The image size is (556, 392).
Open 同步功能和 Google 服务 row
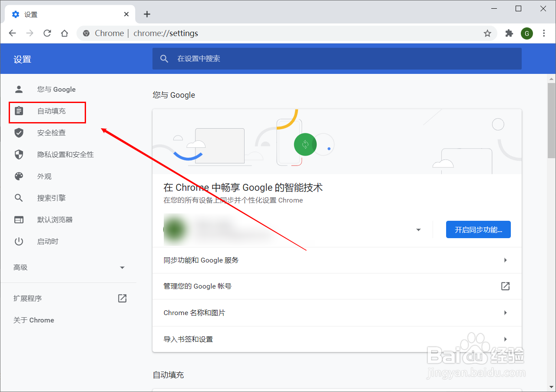[337, 260]
